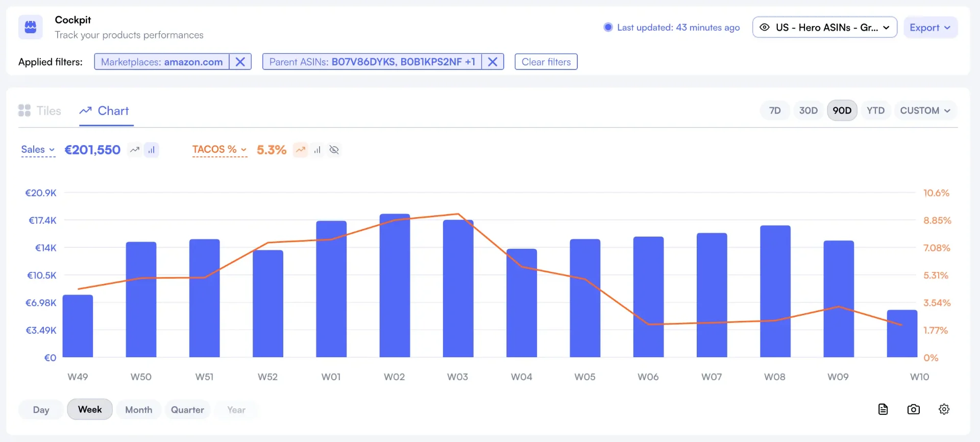Image resolution: width=980 pixels, height=442 pixels.
Task: Click the Cockpit store icon
Action: click(31, 27)
